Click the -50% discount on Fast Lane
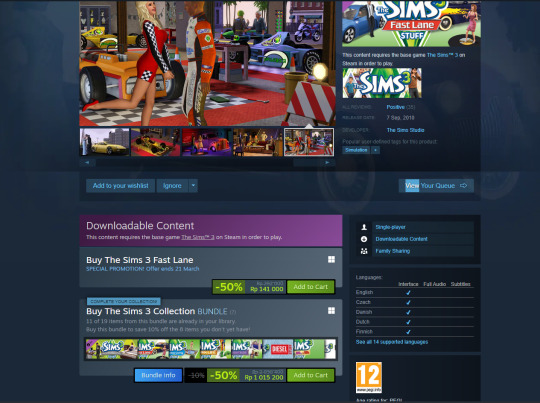Viewport: 540px width, 403px height. tap(229, 287)
